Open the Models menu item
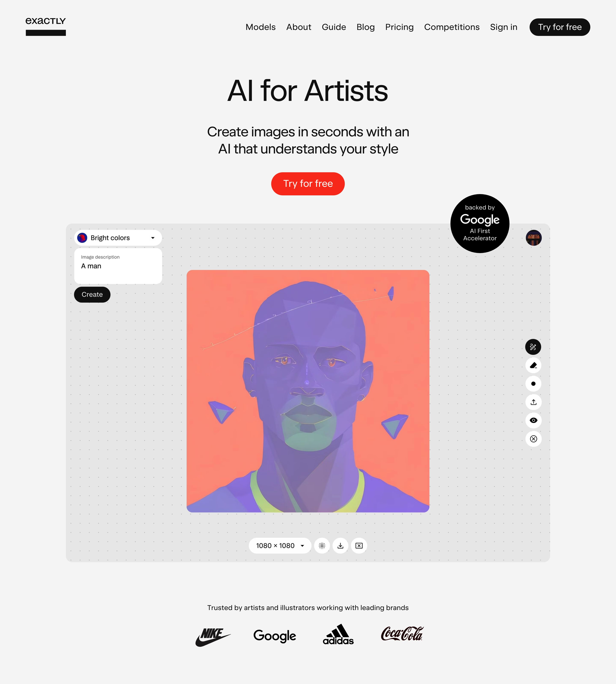 click(x=260, y=27)
